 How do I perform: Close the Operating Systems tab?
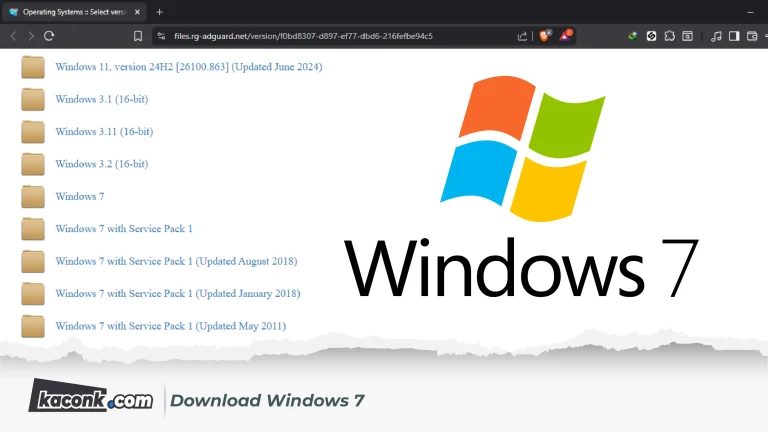pos(137,12)
